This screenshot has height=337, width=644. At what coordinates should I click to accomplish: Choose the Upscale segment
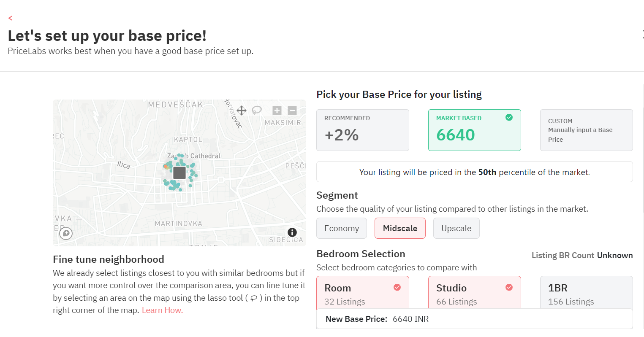pos(456,228)
